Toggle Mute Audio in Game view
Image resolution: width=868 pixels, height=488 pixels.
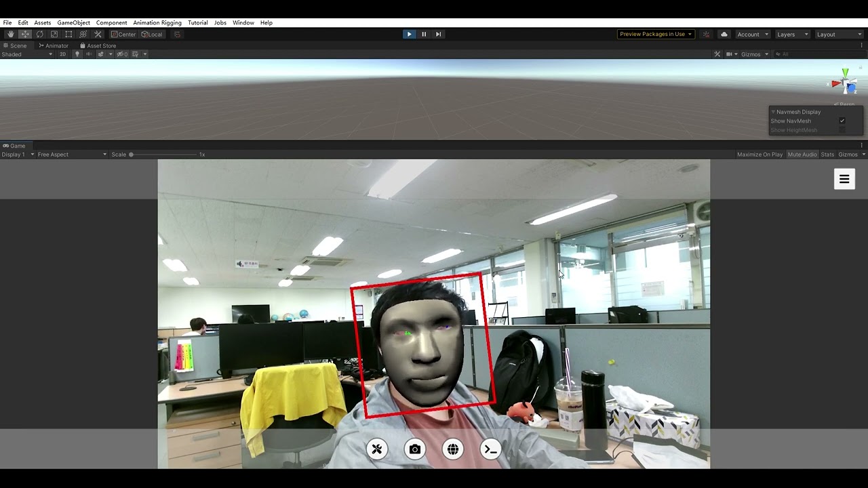802,155
